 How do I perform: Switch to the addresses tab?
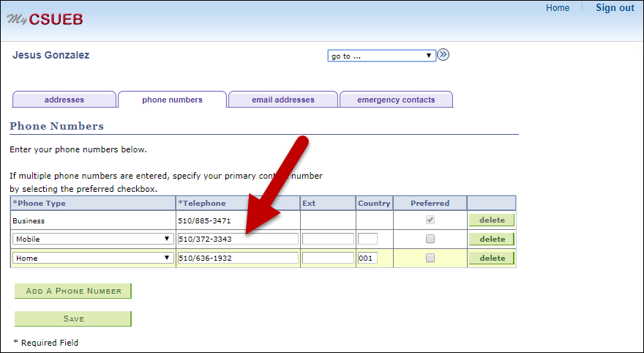click(64, 100)
